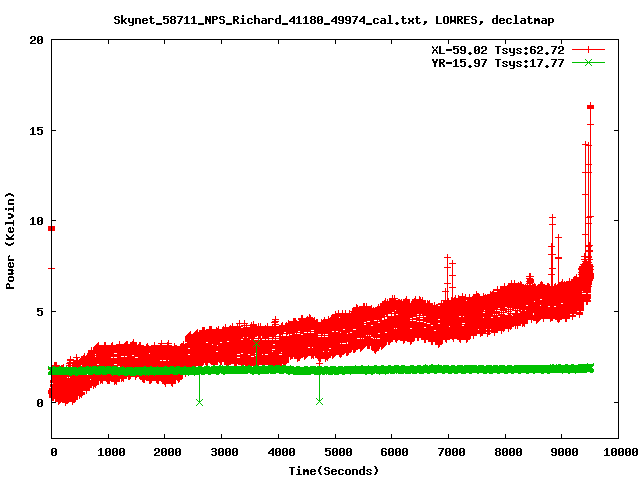
Task: Select the XL-59.02 Tsys:62.72 legend label
Action: tap(498, 50)
